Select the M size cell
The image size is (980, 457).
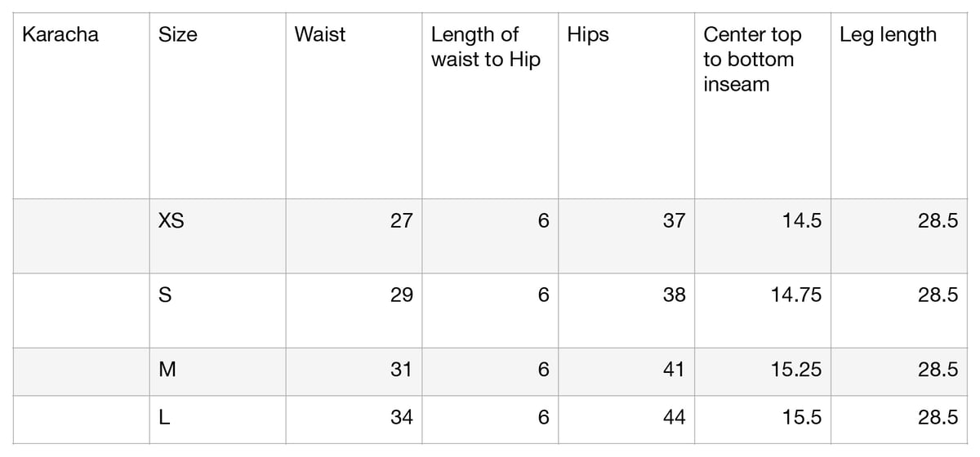pyautogui.click(x=217, y=372)
